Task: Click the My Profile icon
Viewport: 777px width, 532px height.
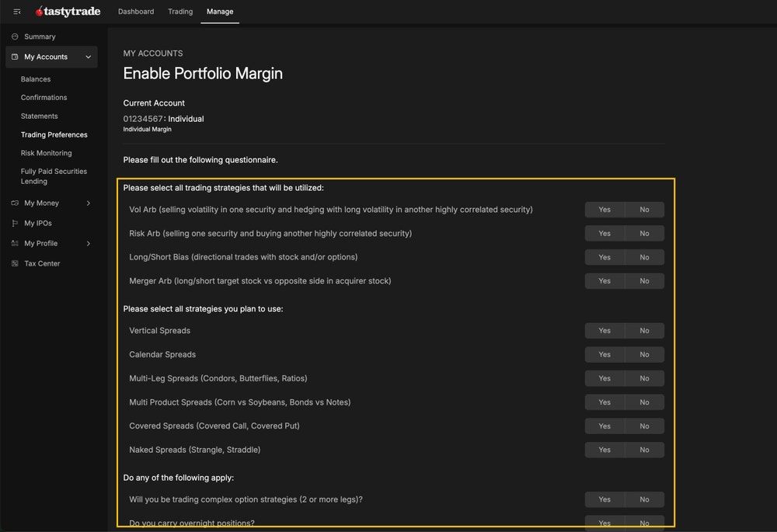Action: tap(15, 243)
